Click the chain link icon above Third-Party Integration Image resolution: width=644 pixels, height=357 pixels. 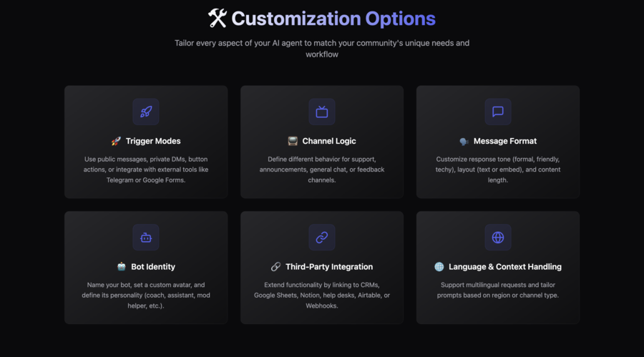coord(322,238)
